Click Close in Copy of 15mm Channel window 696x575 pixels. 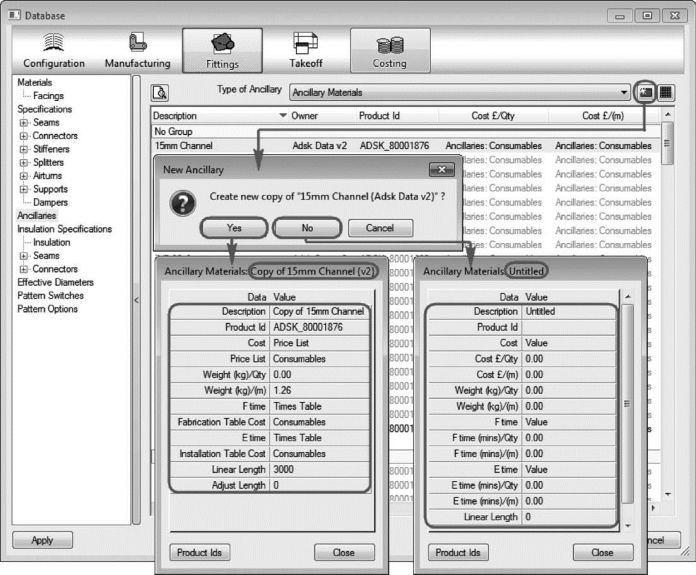pyautogui.click(x=344, y=552)
